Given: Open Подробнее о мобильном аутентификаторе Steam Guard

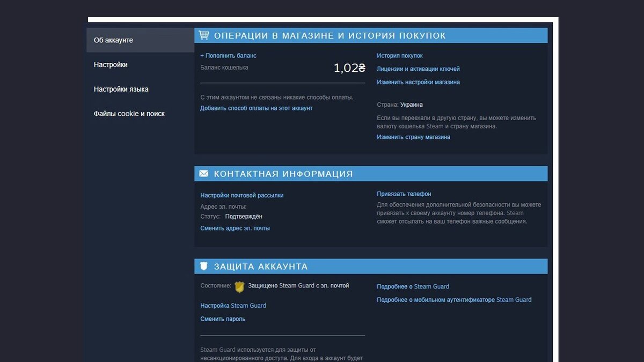Looking at the screenshot, I should tap(454, 300).
